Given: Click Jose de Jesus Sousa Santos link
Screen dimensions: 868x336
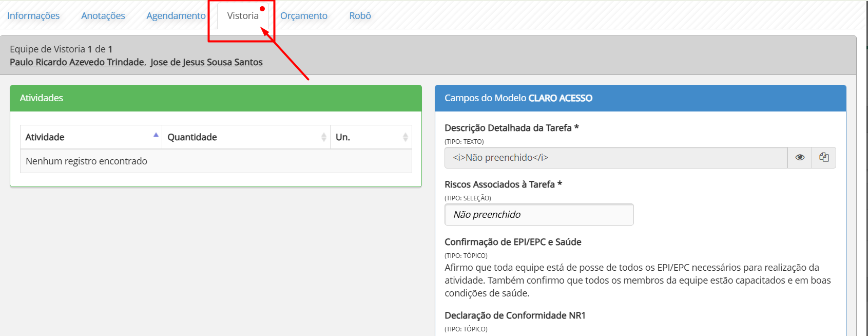Looking at the screenshot, I should pyautogui.click(x=206, y=62).
